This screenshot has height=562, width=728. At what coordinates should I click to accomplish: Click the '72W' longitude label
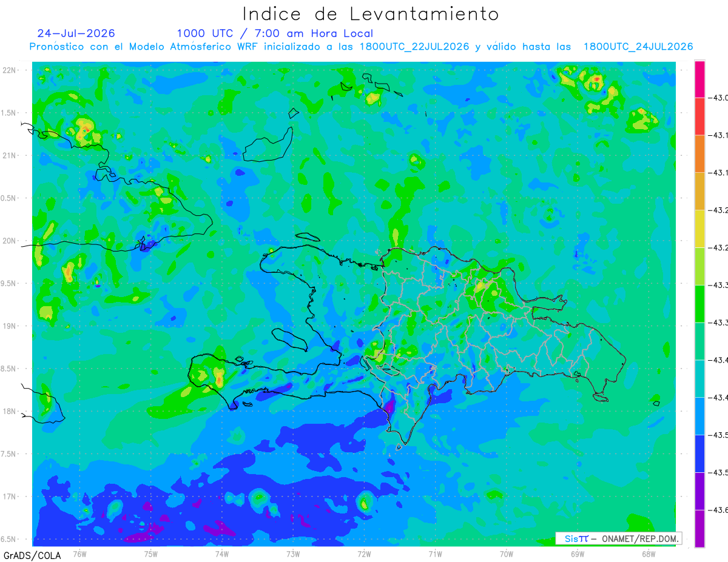[364, 554]
